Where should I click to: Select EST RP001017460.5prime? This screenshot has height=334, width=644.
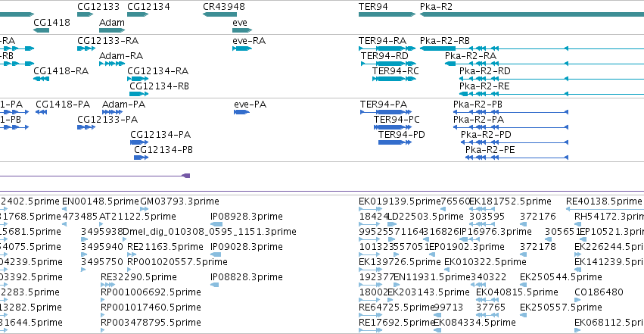(x=103, y=315)
